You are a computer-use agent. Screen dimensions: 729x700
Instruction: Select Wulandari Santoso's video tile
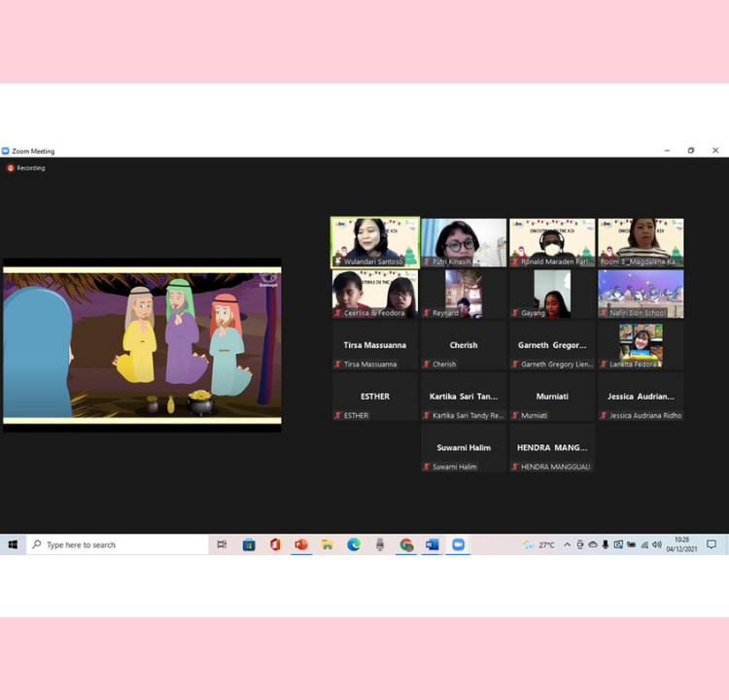point(375,242)
